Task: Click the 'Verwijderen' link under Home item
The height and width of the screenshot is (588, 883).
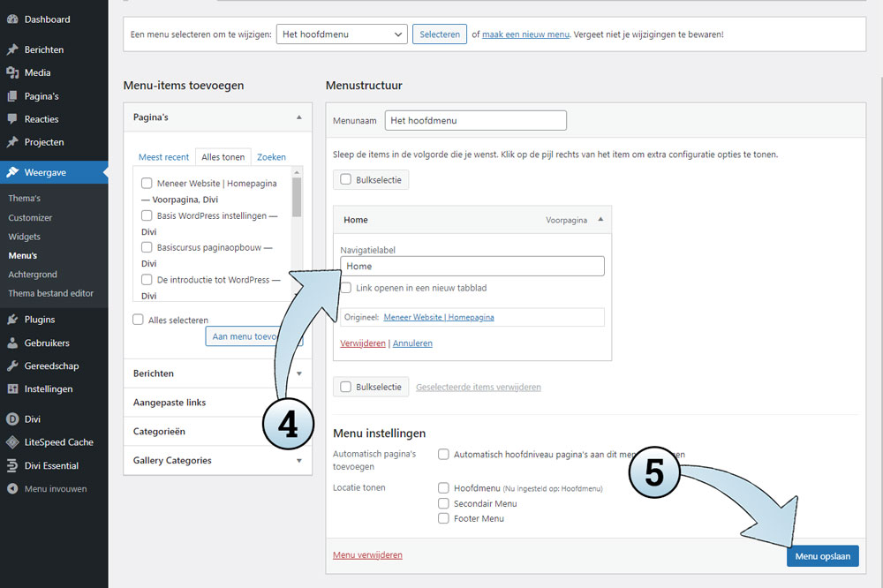Action: 363,343
